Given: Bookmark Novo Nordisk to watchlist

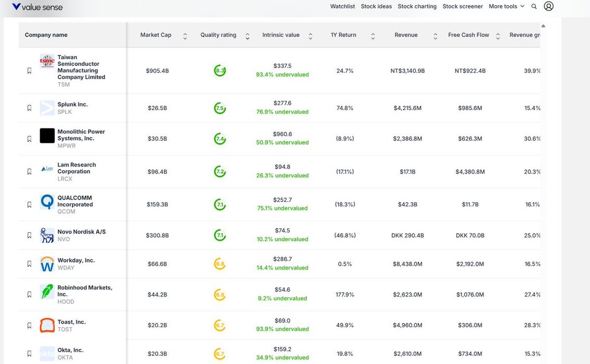Looking at the screenshot, I should click(x=29, y=236).
